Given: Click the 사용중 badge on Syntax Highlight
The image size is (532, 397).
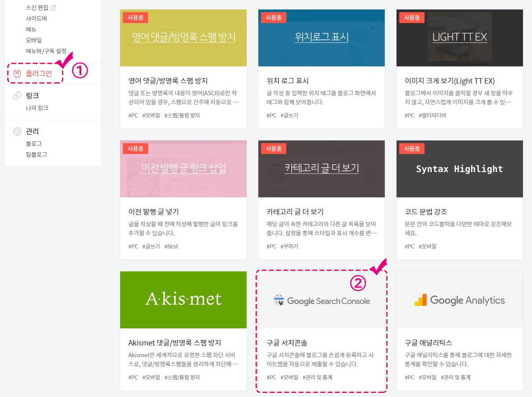Looking at the screenshot, I should (x=411, y=149).
